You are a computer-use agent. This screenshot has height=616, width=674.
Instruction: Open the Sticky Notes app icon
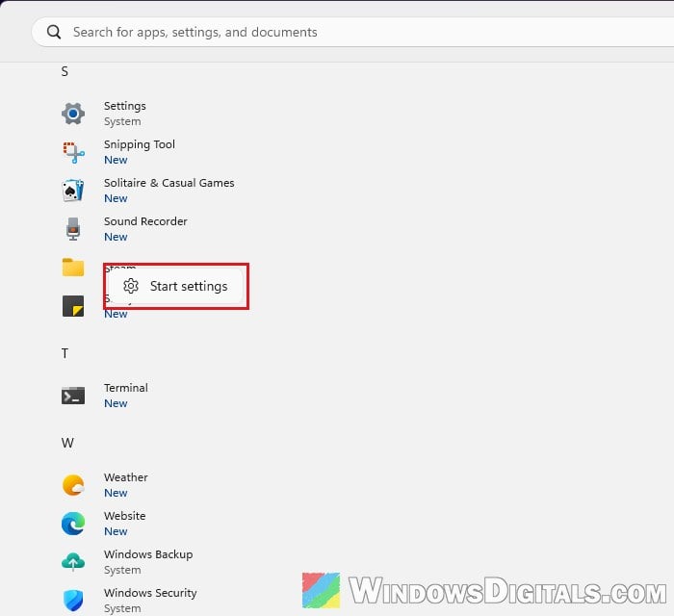coord(73,306)
